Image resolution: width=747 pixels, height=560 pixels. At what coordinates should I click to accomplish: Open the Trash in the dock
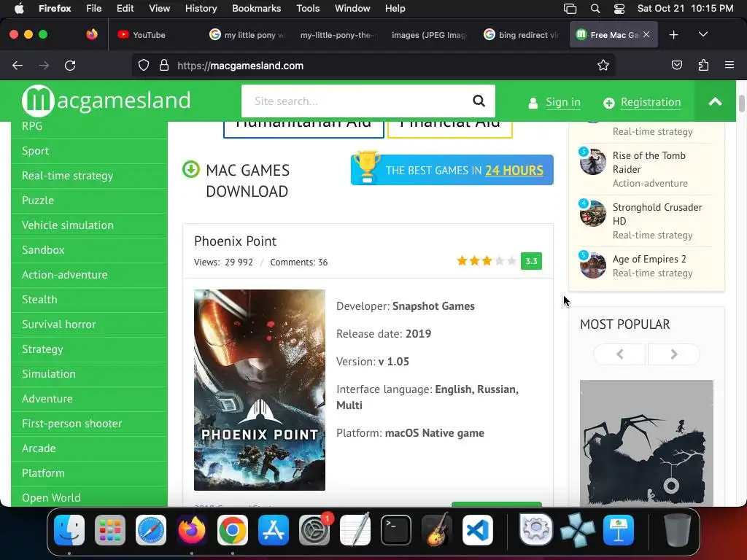coord(678,530)
